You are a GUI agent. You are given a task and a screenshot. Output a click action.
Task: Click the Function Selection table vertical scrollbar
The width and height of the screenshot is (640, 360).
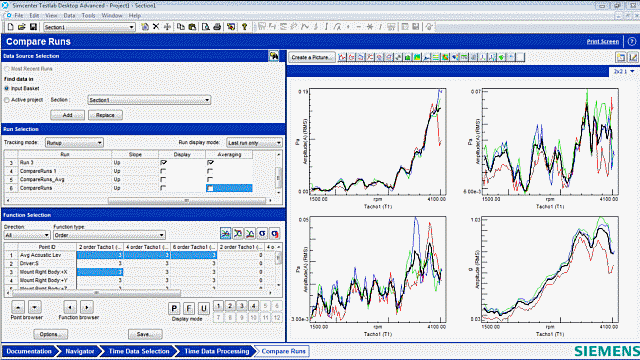279,258
